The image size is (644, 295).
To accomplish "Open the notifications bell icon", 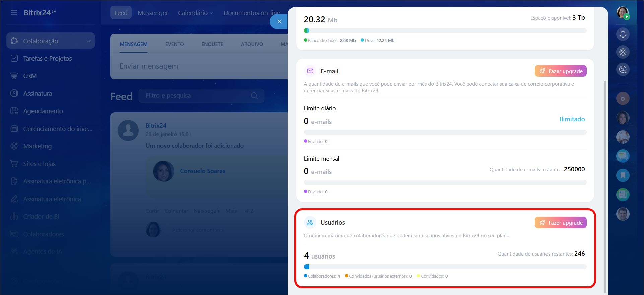I will click(x=623, y=34).
